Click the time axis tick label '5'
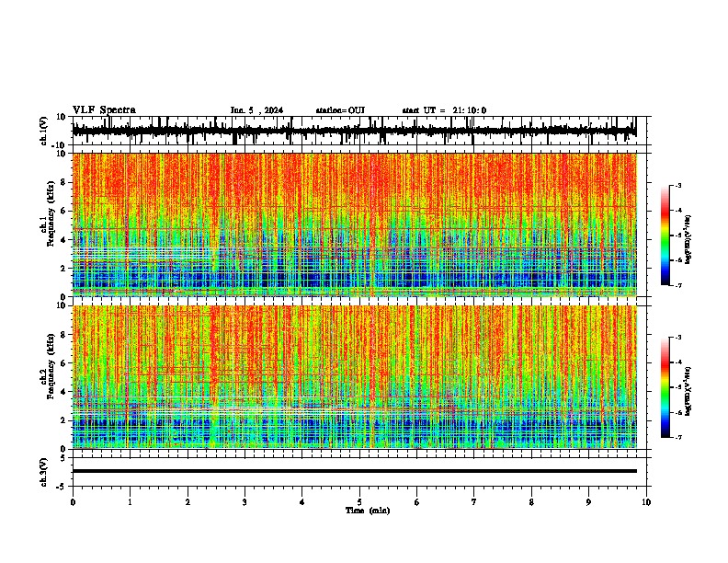Viewport: 728px width, 563px height. pyautogui.click(x=359, y=502)
